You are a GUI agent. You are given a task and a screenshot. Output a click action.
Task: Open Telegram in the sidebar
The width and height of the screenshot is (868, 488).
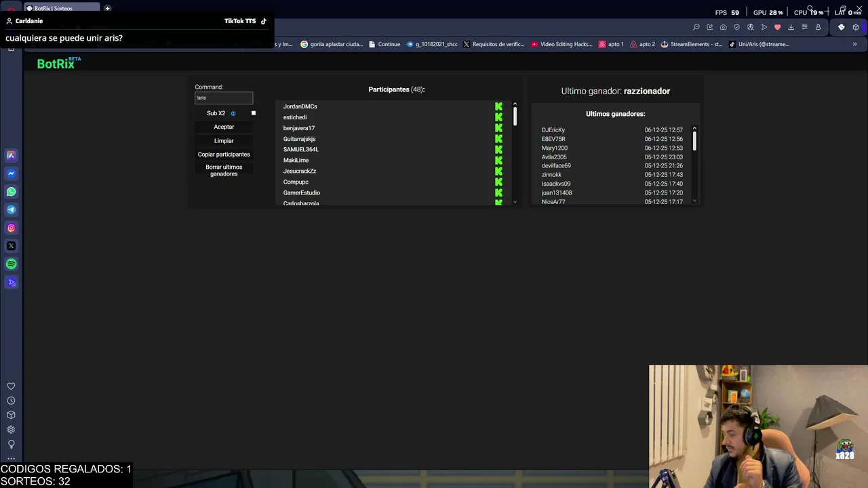click(11, 209)
